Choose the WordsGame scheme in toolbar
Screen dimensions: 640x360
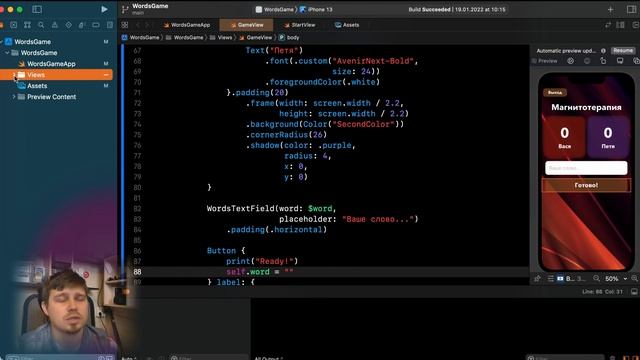coord(274,9)
